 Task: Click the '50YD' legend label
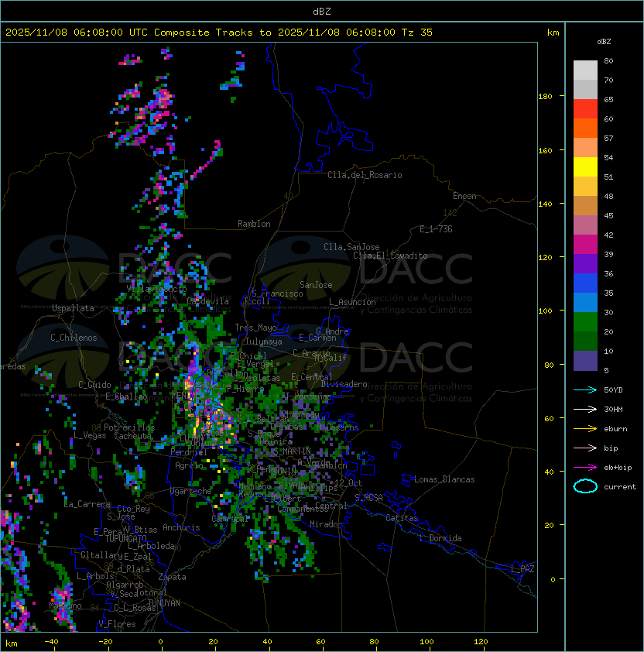click(613, 389)
